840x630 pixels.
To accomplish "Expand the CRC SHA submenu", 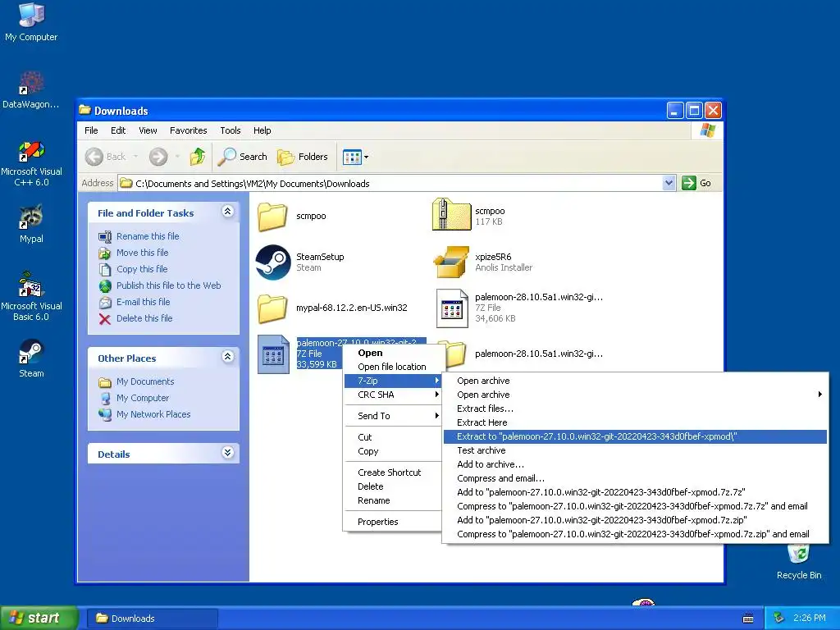I will (x=393, y=395).
